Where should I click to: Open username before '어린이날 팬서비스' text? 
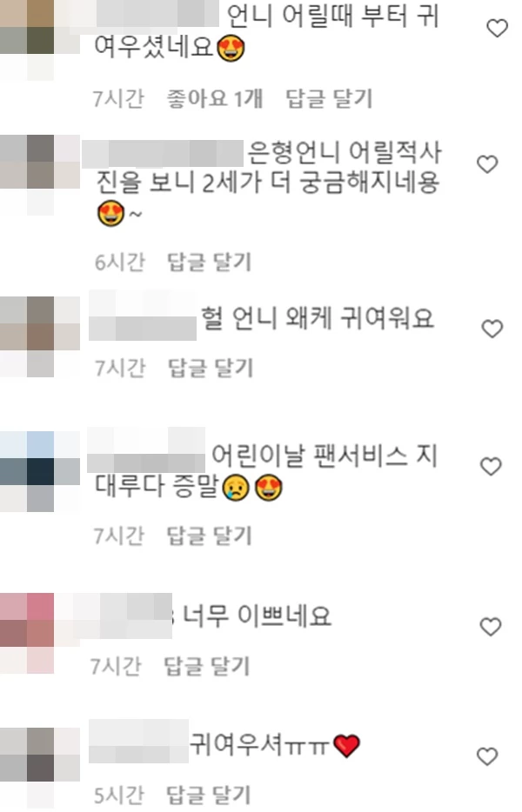pos(146,449)
